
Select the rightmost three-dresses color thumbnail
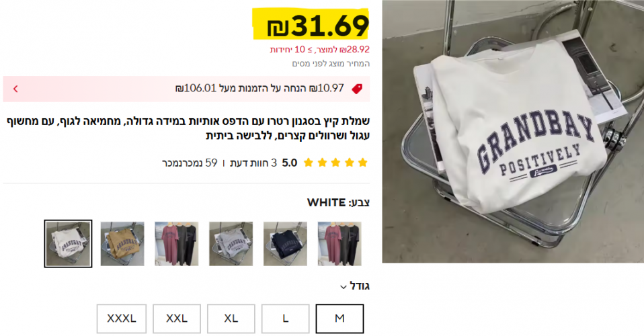(339, 243)
